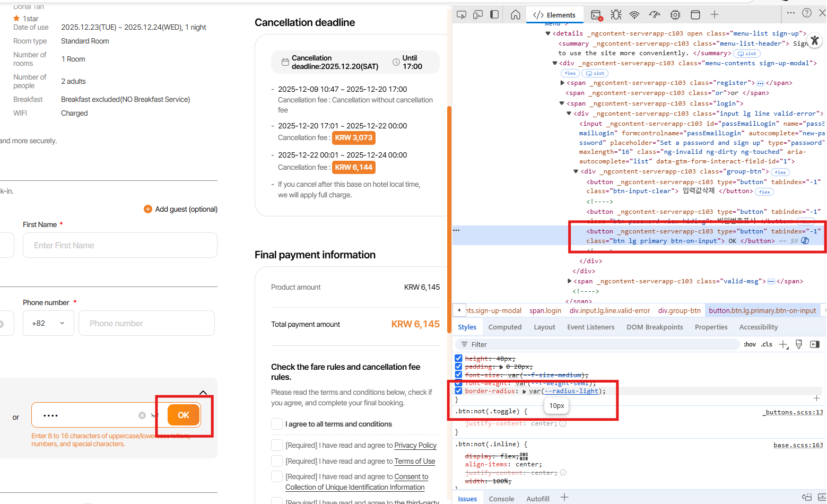This screenshot has width=827, height=504.
Task: Open the Performance gauge tool
Action: 655,15
